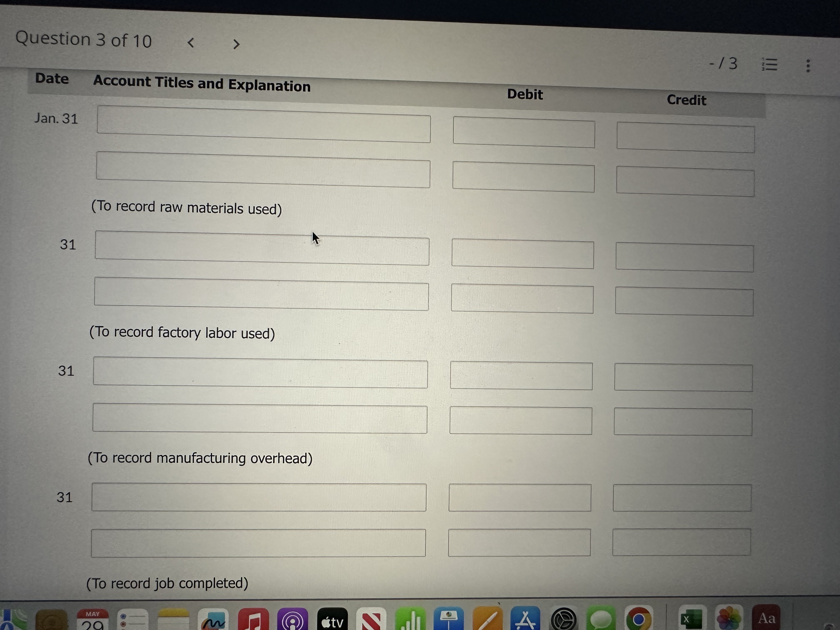The image size is (840, 630).
Task: Open the three-dot more options menu
Action: click(808, 66)
